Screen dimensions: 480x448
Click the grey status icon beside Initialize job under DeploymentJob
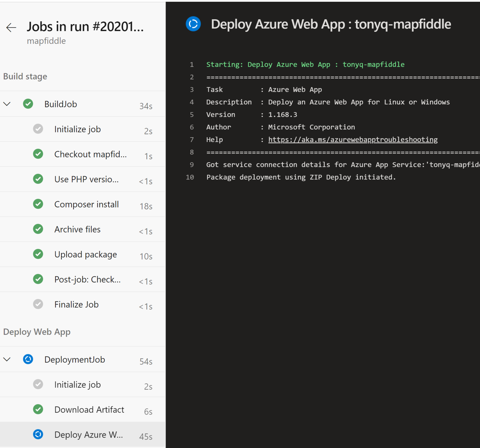pyautogui.click(x=38, y=384)
